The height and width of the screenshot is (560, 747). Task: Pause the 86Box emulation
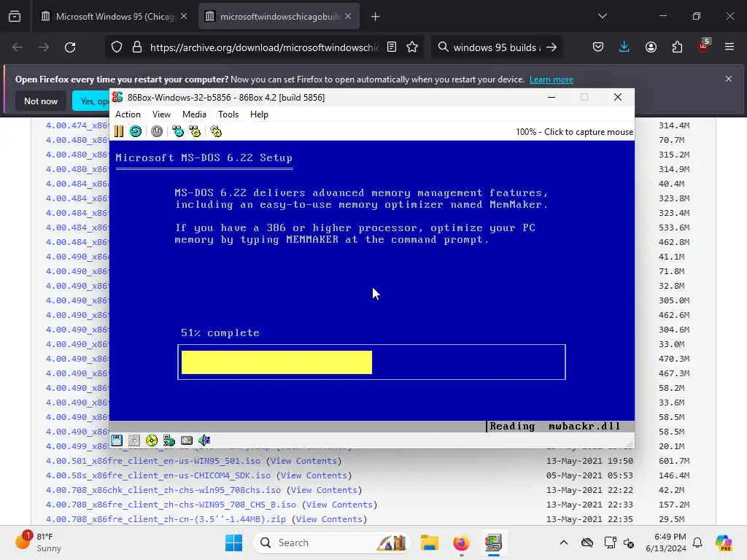[x=119, y=131]
